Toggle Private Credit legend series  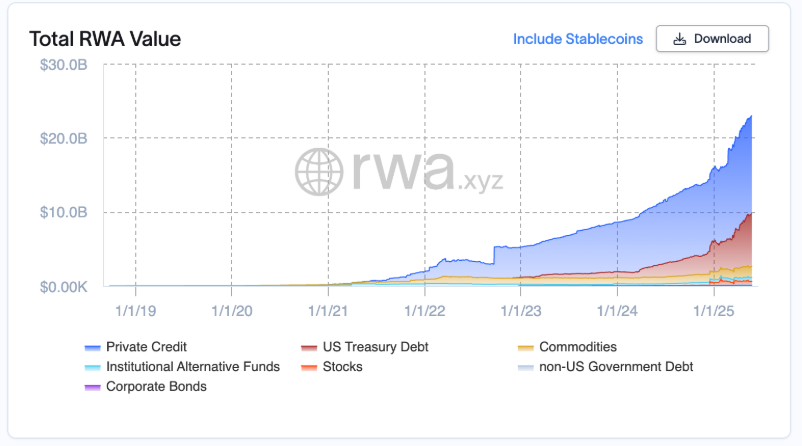147,347
